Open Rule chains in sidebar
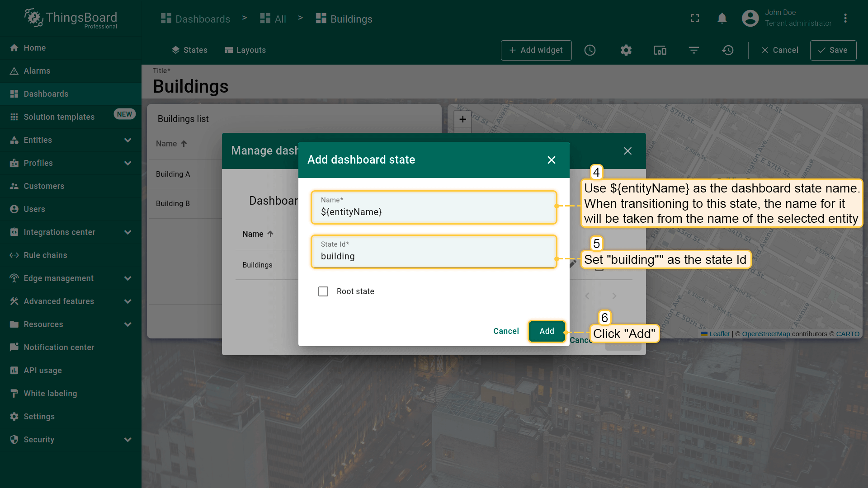This screenshot has height=488, width=868. click(x=45, y=255)
